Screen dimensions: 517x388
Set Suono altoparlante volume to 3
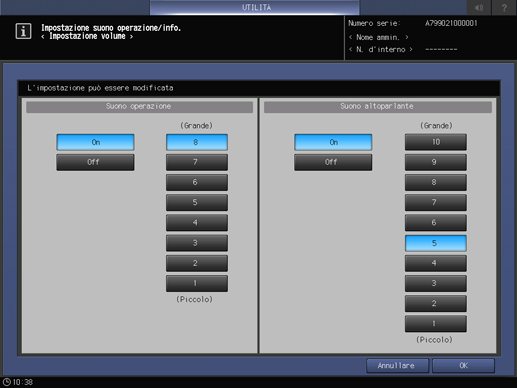(436, 283)
